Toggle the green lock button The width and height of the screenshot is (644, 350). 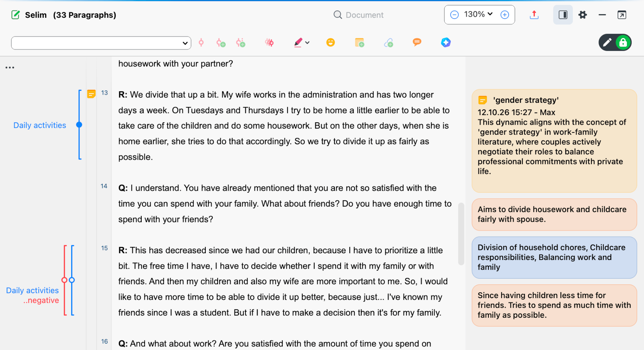(x=623, y=43)
